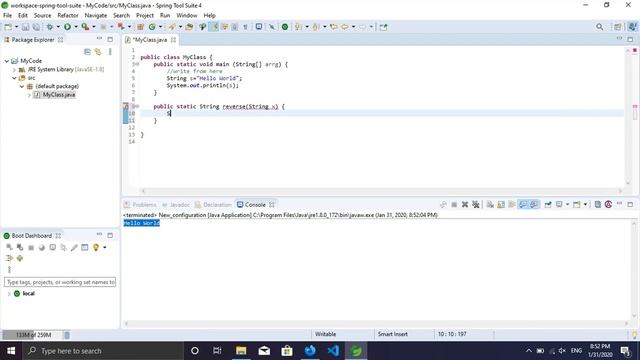Open the Open Console dropdown arrow
This screenshot has width=640, height=360.
pyautogui.click(x=585, y=204)
